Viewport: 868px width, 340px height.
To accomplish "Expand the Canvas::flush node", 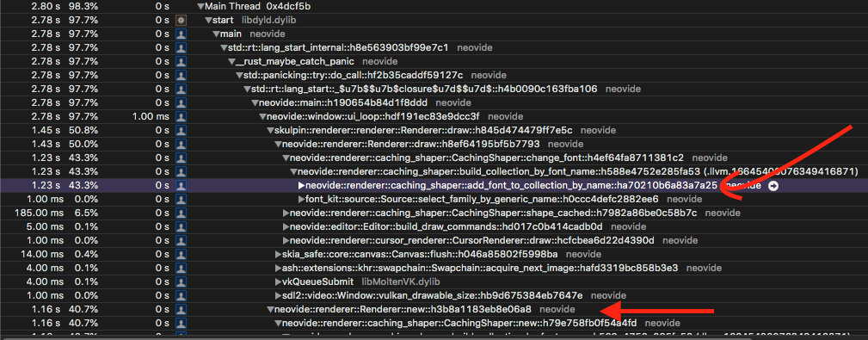I will 278,255.
